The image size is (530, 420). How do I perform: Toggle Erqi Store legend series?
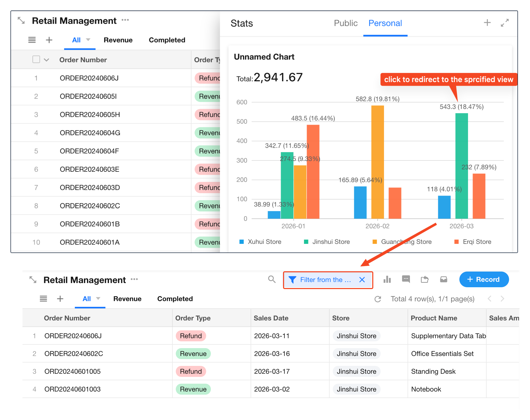(x=477, y=242)
